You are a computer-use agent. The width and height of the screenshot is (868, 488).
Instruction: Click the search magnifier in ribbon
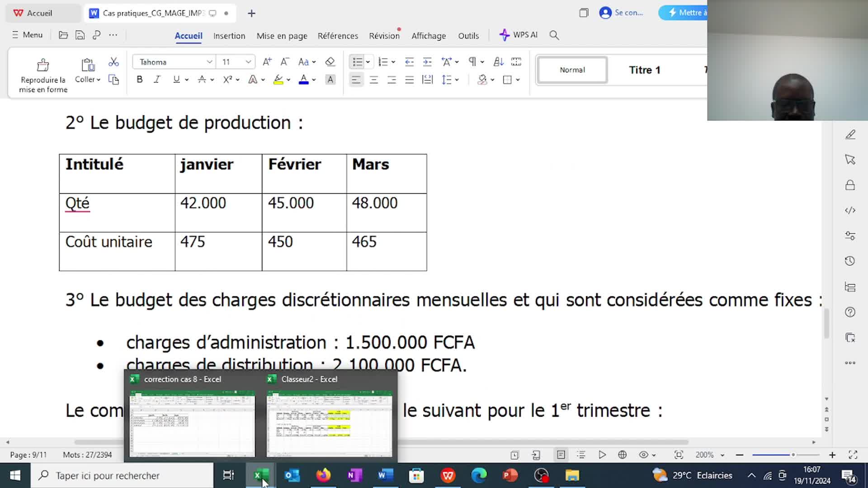(554, 35)
